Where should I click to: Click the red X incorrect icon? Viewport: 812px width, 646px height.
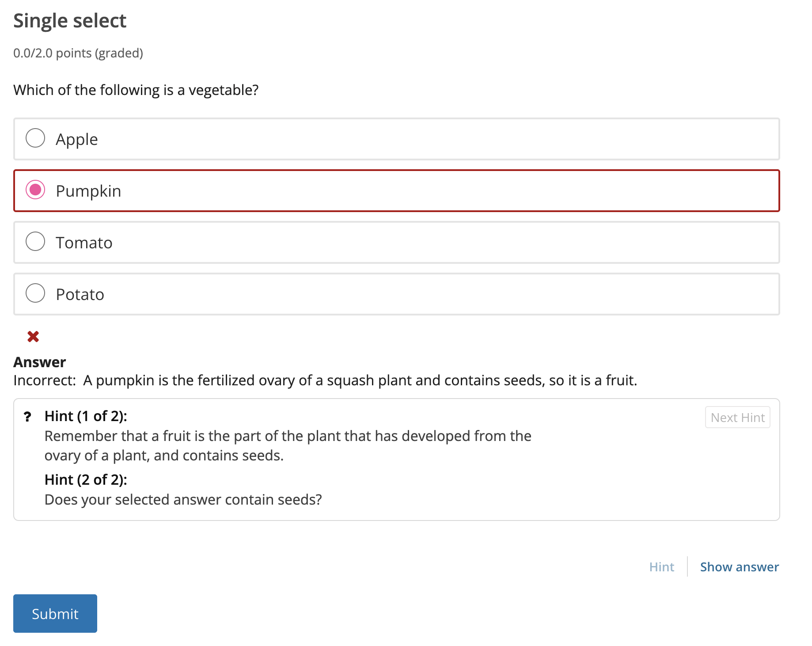pos(33,337)
